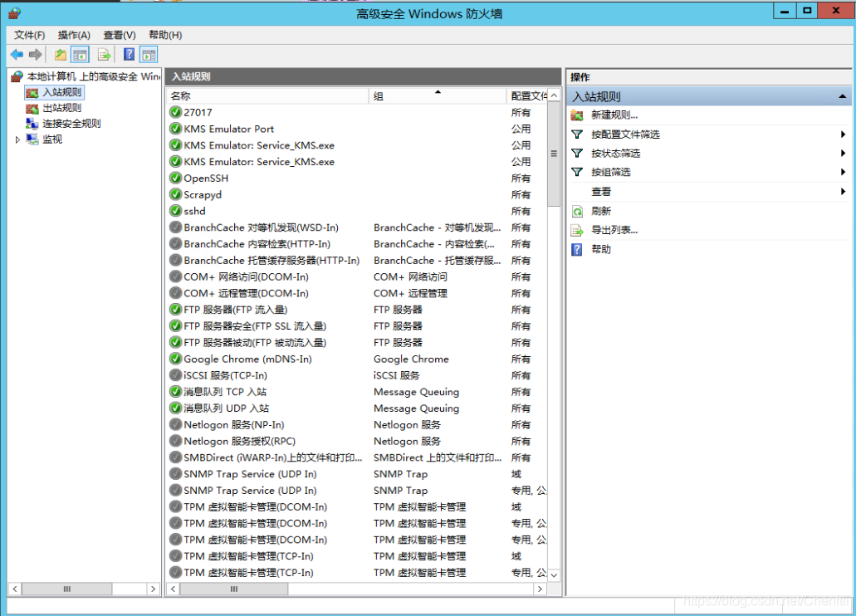The image size is (856, 616).
Task: Sort rules by 名称 column header
Action: [x=267, y=96]
